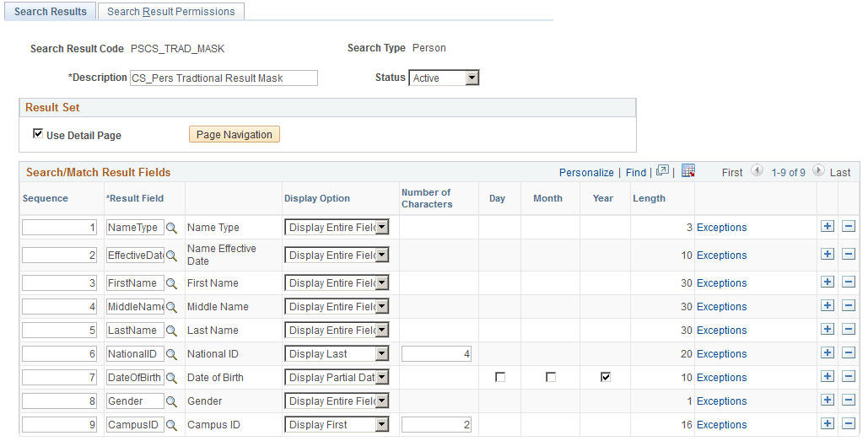Click the download to spreadsheet grid icon
Image resolution: width=868 pixels, height=441 pixels.
pos(687,171)
